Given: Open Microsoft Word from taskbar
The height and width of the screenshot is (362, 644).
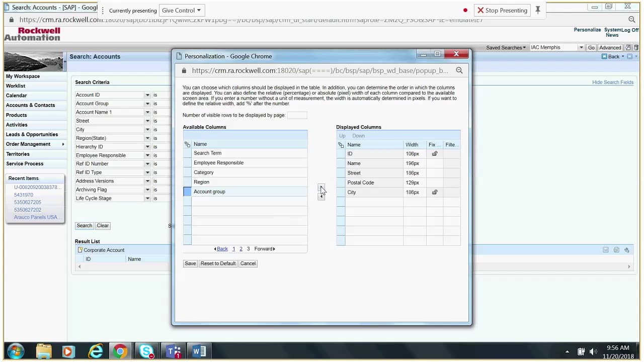Looking at the screenshot, I should pos(199,351).
